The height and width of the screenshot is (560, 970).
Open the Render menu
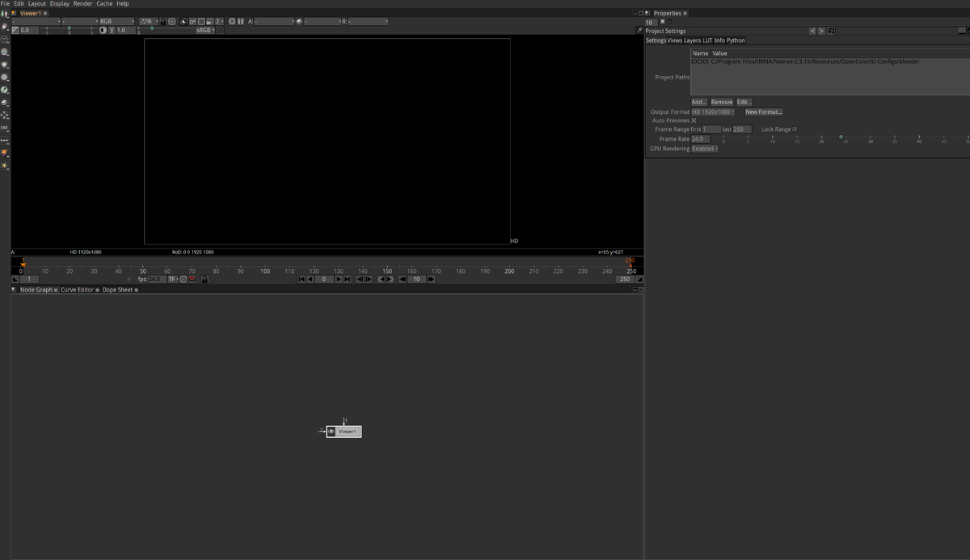pos(83,3)
